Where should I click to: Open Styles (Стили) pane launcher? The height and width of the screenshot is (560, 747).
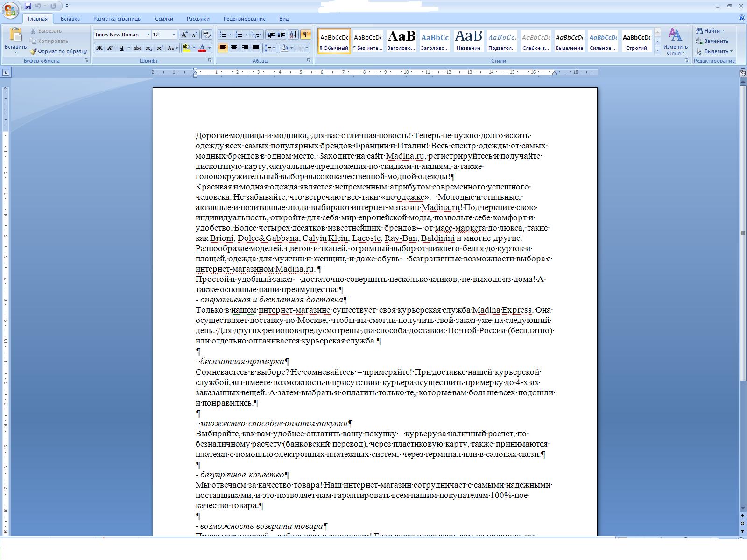pyautogui.click(x=686, y=61)
